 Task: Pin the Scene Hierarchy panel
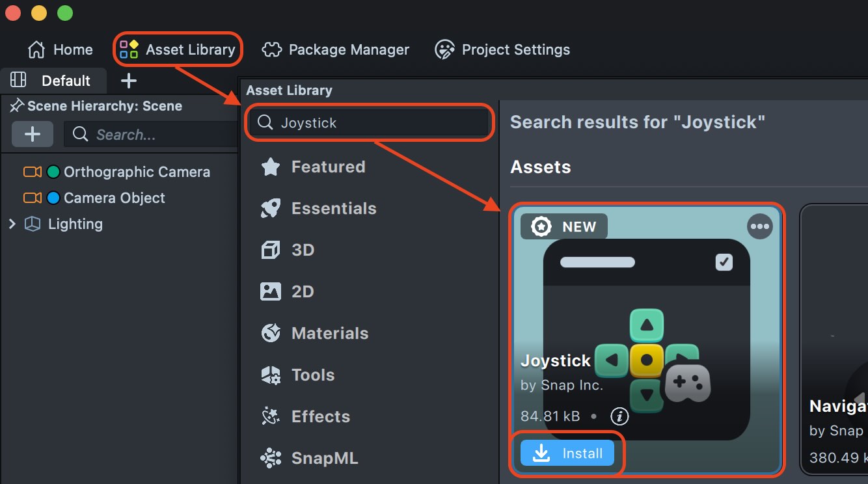pyautogui.click(x=17, y=106)
